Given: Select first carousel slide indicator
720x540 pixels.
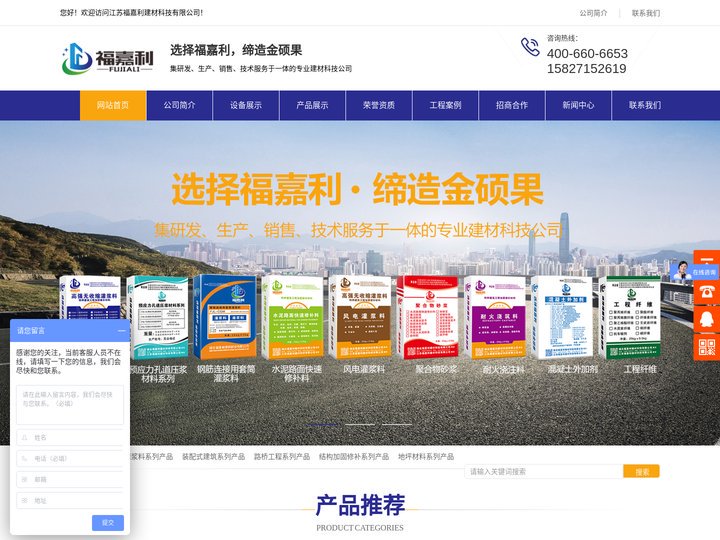Looking at the screenshot, I should tap(323, 424).
